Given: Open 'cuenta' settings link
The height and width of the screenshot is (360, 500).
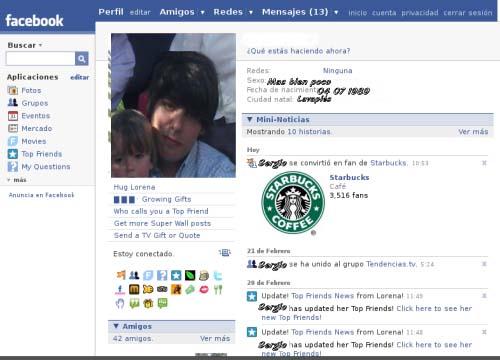Looking at the screenshot, I should [384, 13].
